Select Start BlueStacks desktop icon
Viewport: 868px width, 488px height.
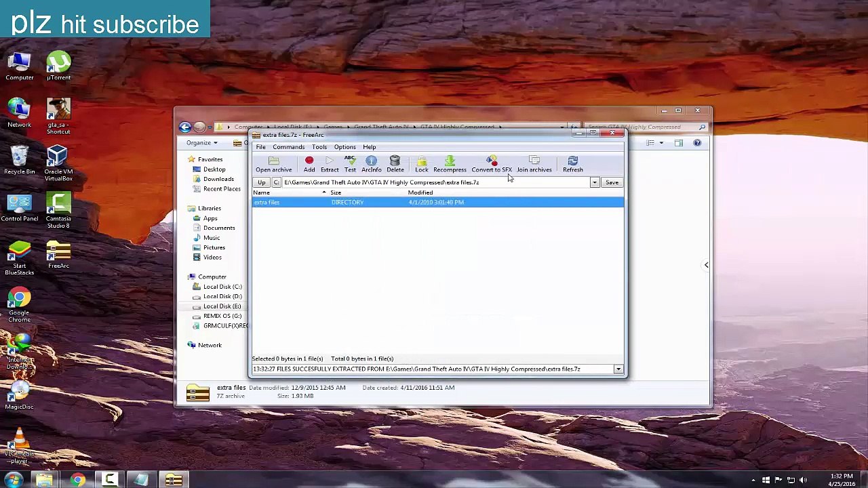pos(20,258)
